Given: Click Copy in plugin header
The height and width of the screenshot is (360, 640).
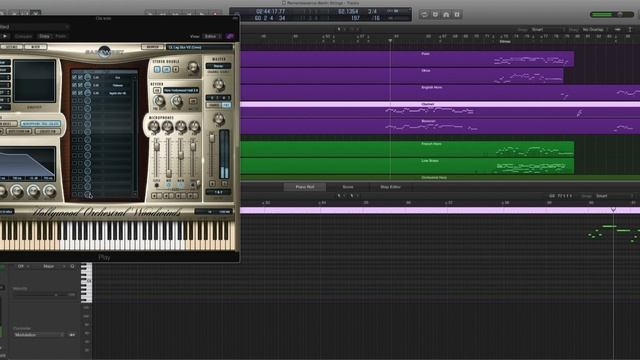Looking at the screenshot, I should pos(44,36).
